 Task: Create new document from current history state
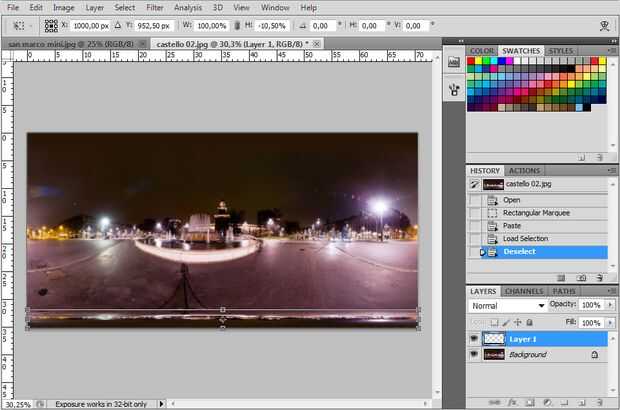561,278
